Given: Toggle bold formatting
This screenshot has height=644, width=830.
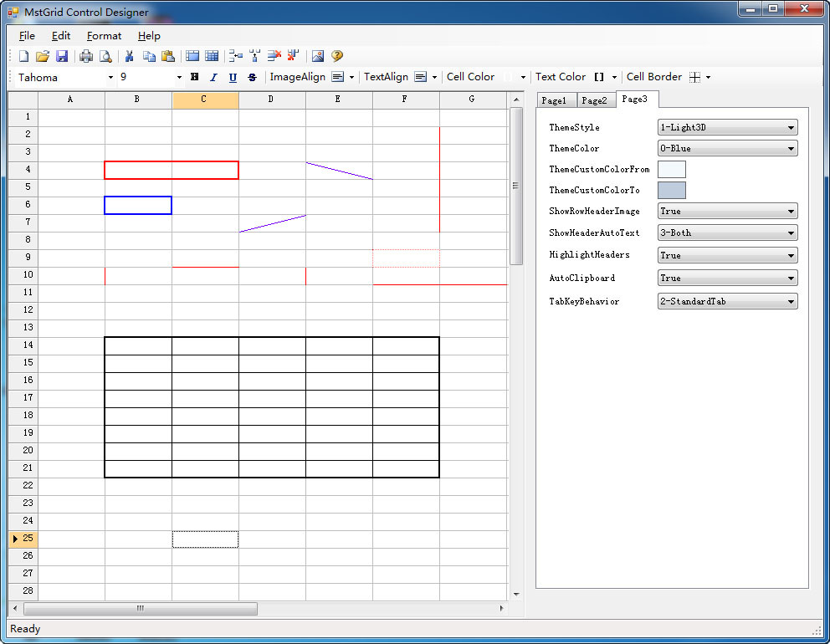Looking at the screenshot, I should [195, 77].
